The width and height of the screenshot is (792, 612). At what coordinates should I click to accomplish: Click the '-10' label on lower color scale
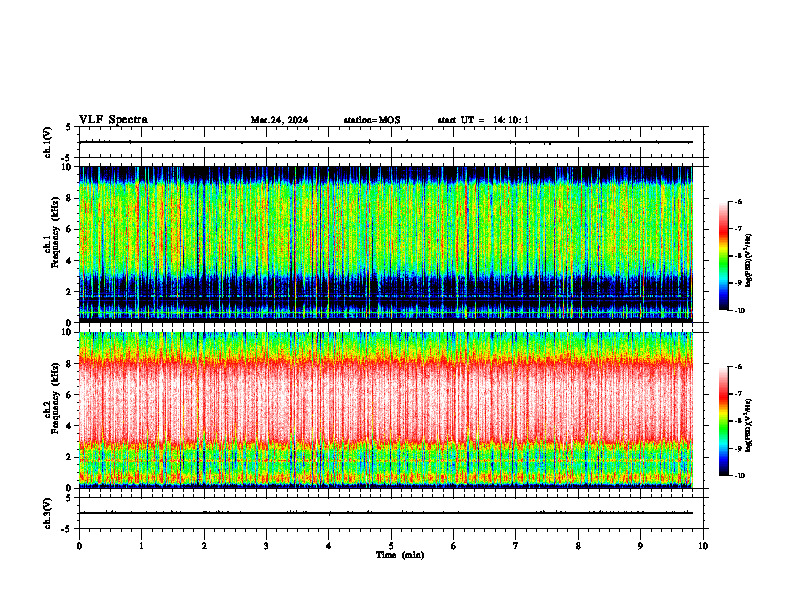pos(740,476)
